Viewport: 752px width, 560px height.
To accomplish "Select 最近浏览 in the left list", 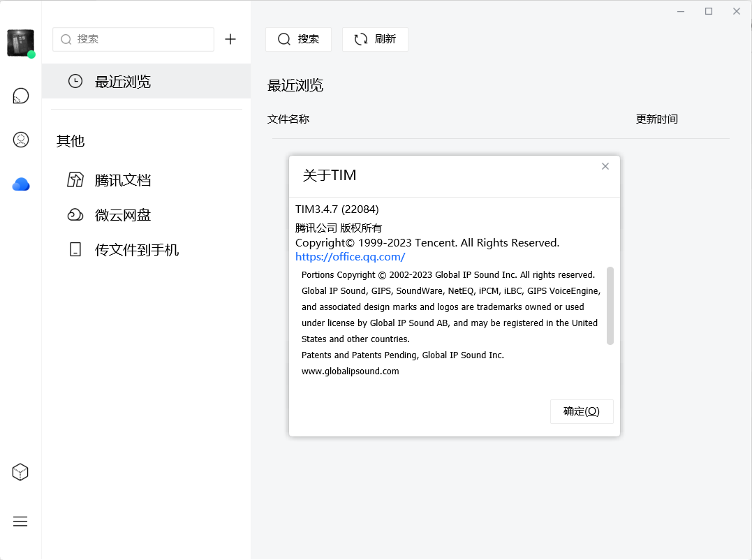I will (146, 81).
